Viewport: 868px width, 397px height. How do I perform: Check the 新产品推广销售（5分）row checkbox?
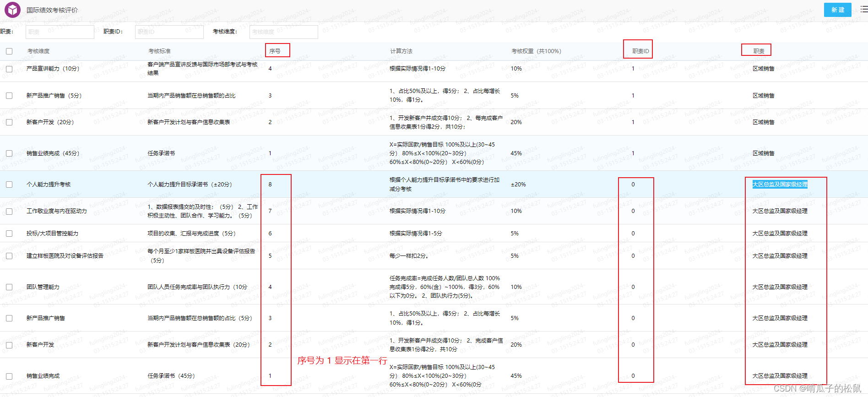(9, 96)
